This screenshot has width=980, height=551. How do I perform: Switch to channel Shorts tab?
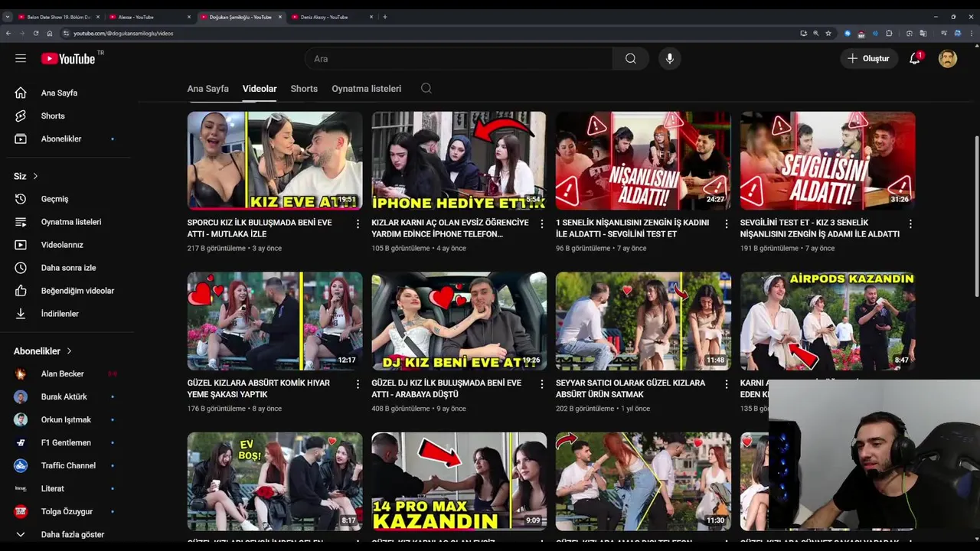point(304,89)
